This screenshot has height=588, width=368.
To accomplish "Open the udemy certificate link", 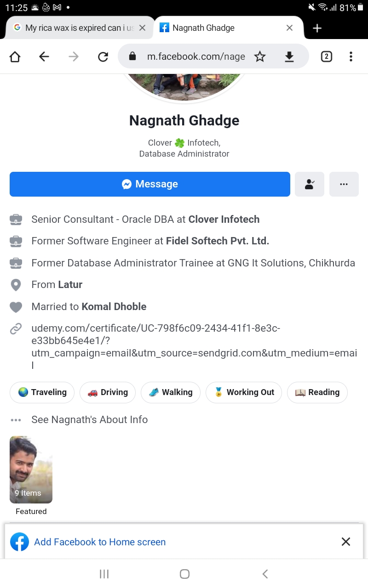I will pyautogui.click(x=194, y=347).
